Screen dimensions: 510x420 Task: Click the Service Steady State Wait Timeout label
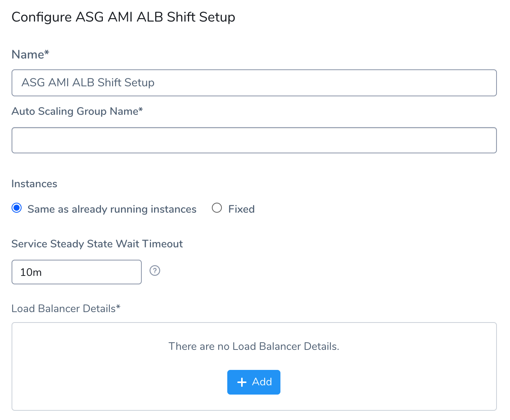click(97, 244)
